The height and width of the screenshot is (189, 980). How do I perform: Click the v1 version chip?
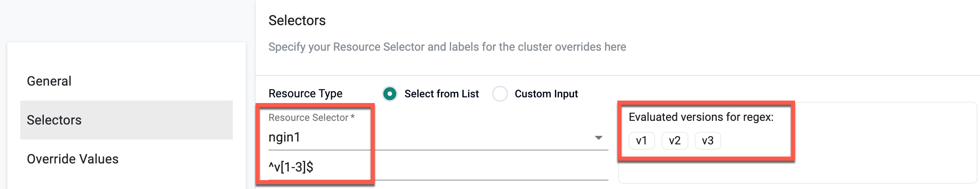coord(641,141)
